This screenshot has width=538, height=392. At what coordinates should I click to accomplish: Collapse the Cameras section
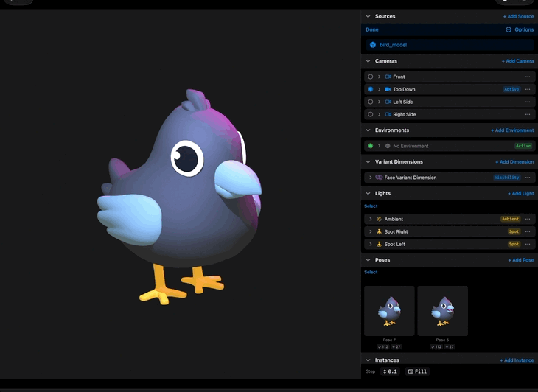[x=368, y=61]
